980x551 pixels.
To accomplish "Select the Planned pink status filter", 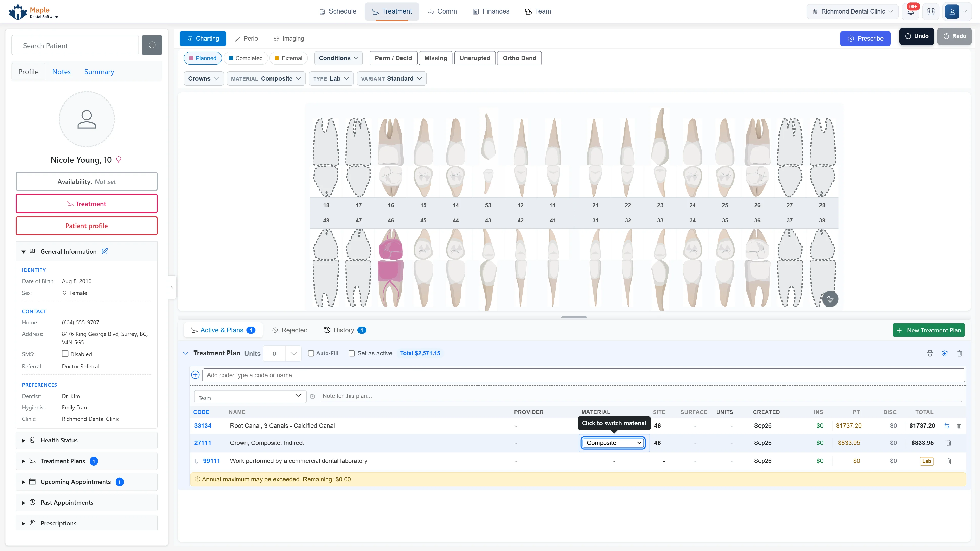I will 203,58.
